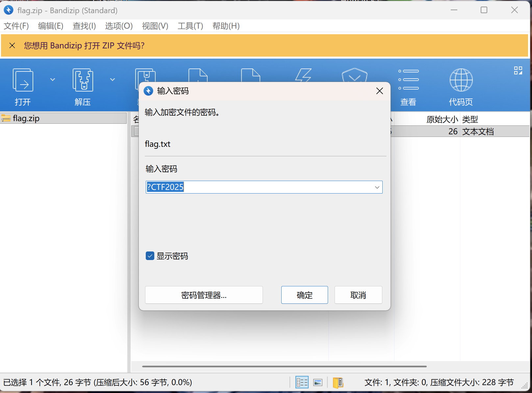
Task: Click the flag.txt label in dialog
Action: [x=158, y=144]
